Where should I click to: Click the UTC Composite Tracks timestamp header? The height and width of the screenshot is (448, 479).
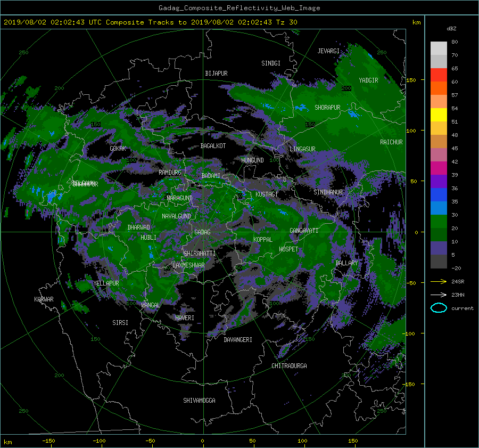(150, 22)
